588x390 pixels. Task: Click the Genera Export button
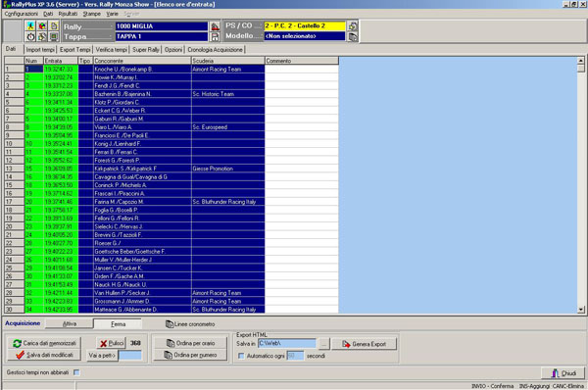pos(364,344)
